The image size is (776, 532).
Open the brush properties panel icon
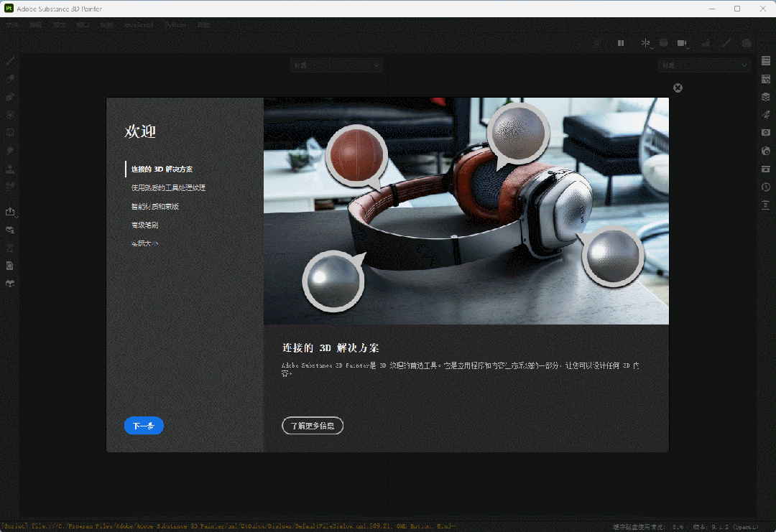[766, 115]
